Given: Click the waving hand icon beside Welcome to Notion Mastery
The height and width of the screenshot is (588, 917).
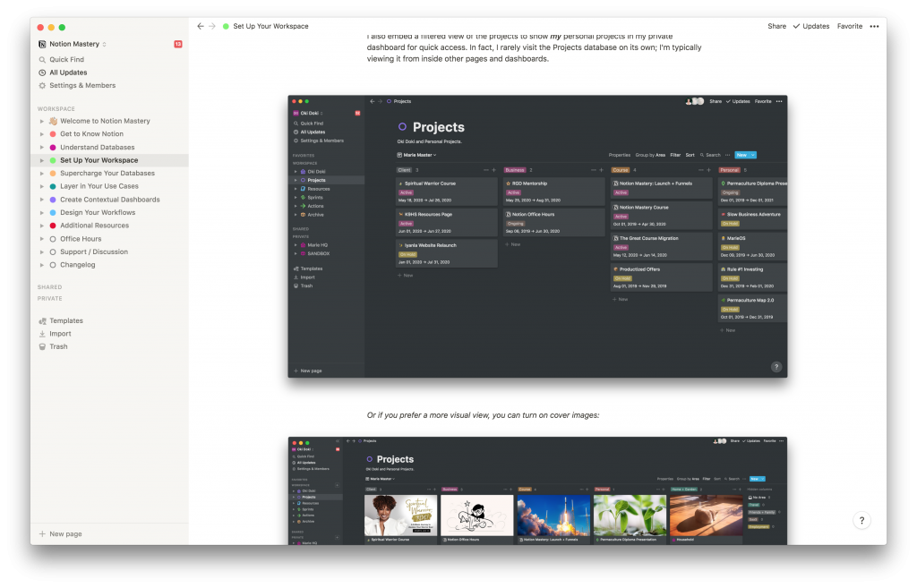Looking at the screenshot, I should point(53,121).
